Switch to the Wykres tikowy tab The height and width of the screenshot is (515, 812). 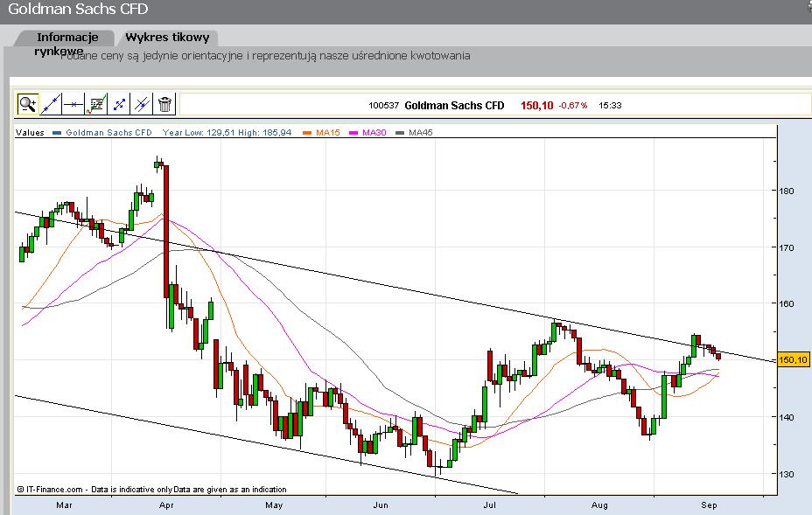(x=167, y=38)
